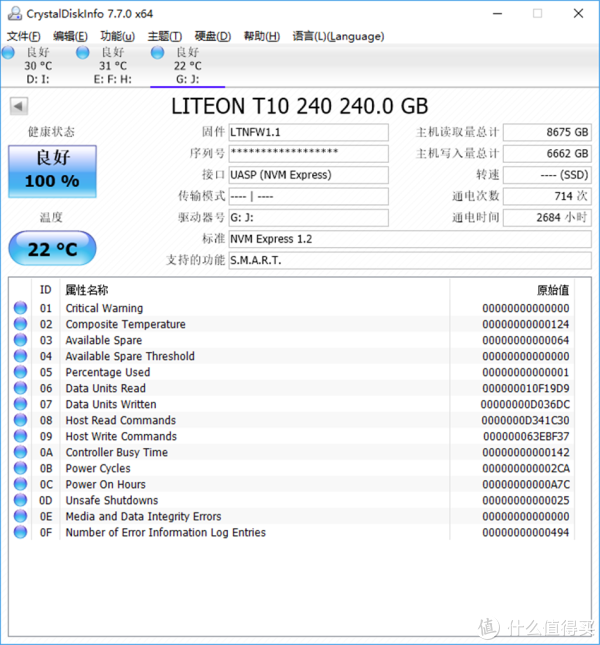Open the 硬盘(D) menu

(x=213, y=37)
